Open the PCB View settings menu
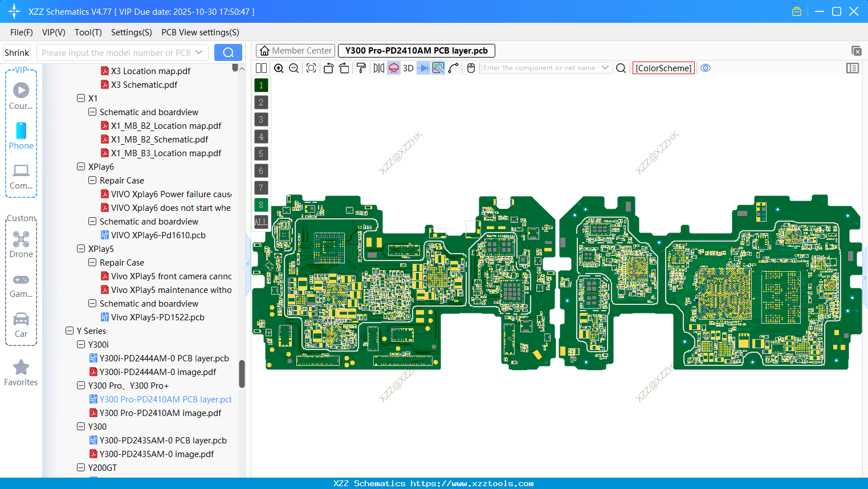Image resolution: width=868 pixels, height=489 pixels. (x=199, y=32)
